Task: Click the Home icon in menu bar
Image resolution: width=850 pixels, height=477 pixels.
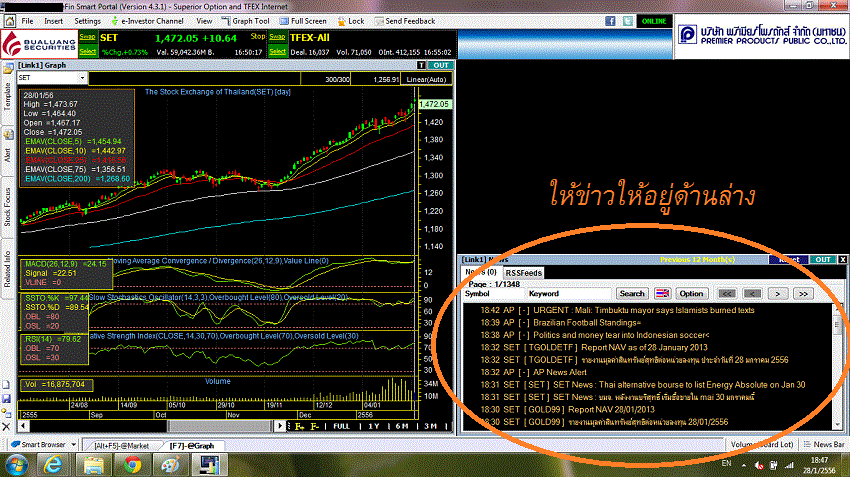Action: [9, 21]
